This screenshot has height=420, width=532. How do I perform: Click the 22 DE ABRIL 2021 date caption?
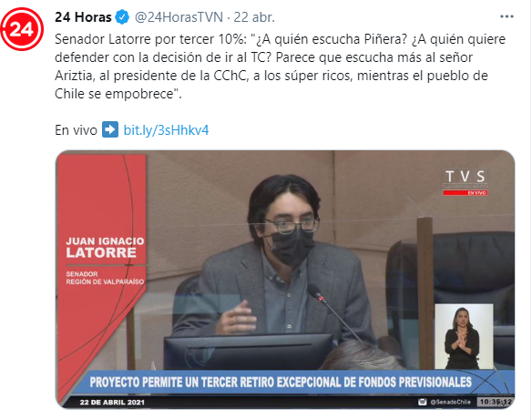point(112,403)
